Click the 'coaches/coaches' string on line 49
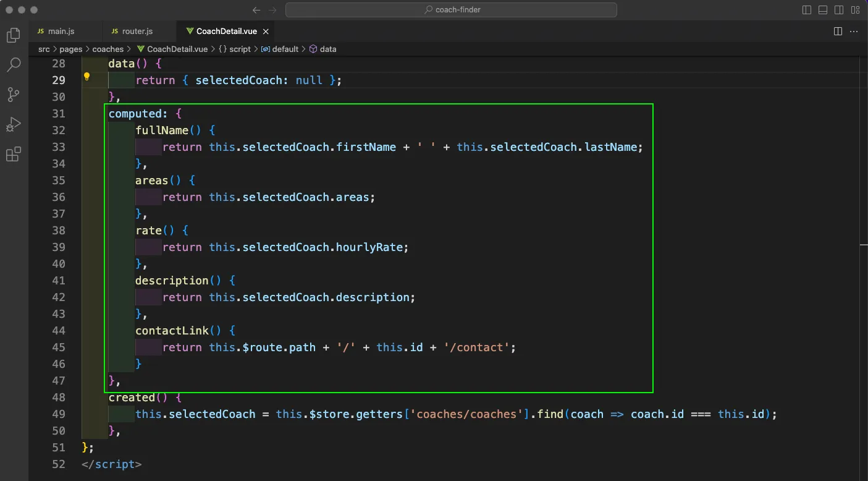This screenshot has height=481, width=868. 466,414
